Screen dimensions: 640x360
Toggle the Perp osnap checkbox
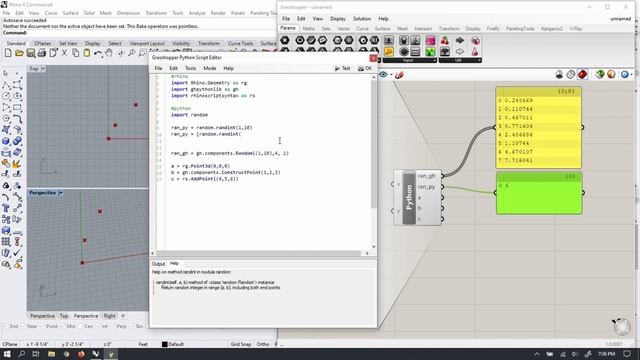113,326
